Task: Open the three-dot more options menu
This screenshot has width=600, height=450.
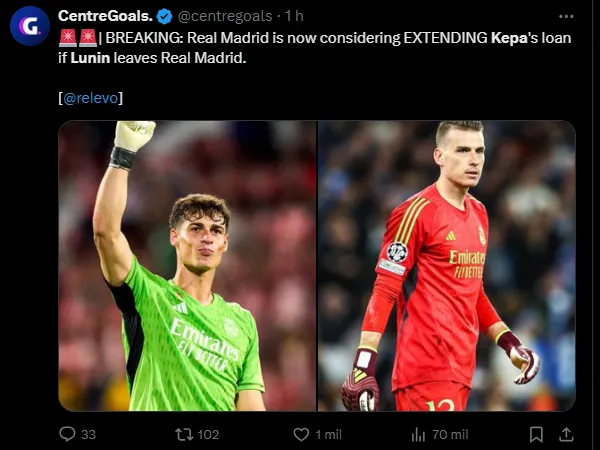Action: click(566, 16)
